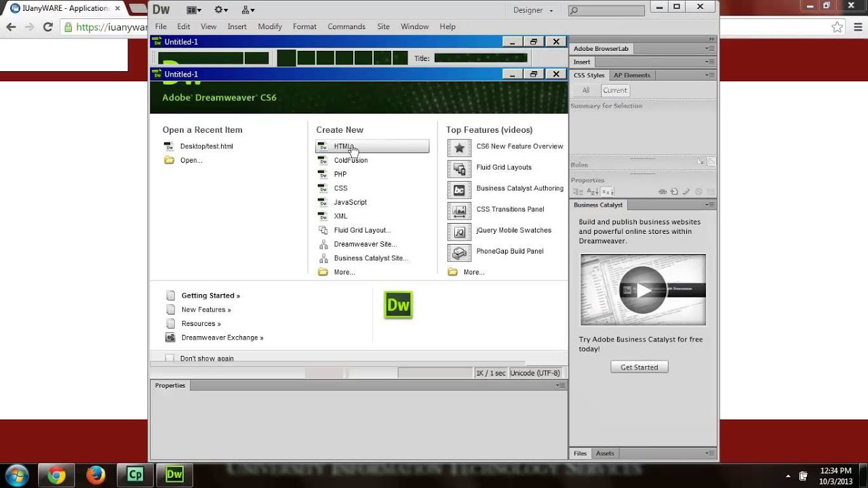Open the Commands menu

tap(347, 26)
